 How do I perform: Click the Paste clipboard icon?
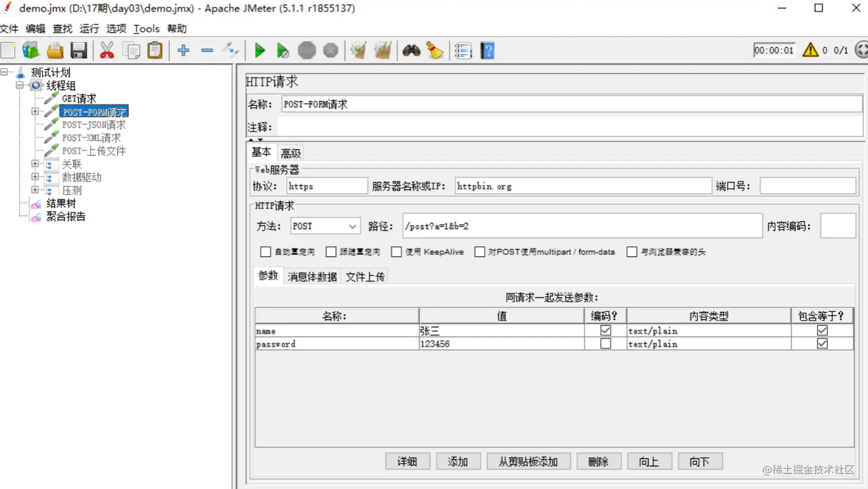155,51
